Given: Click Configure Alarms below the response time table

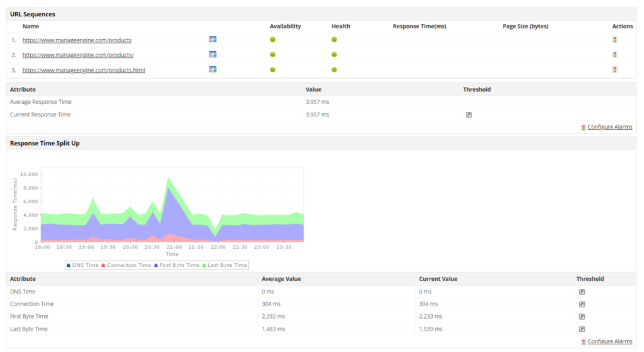Looking at the screenshot, I should (x=609, y=127).
